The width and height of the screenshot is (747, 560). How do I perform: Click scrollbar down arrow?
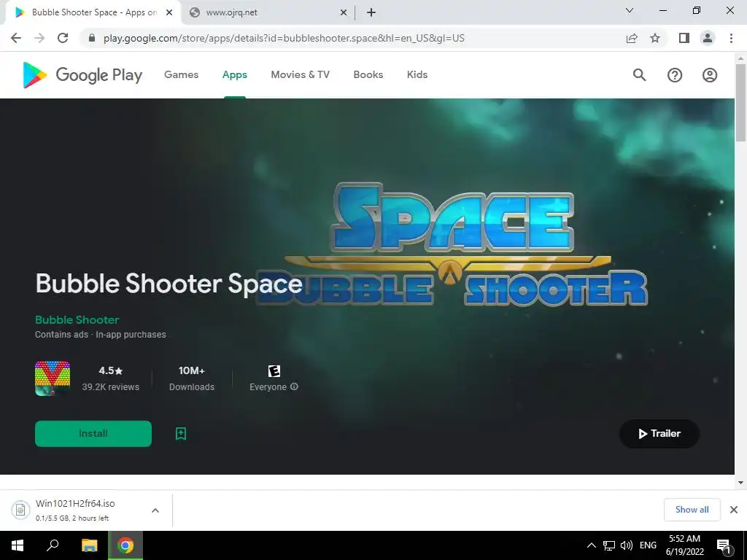tap(740, 483)
